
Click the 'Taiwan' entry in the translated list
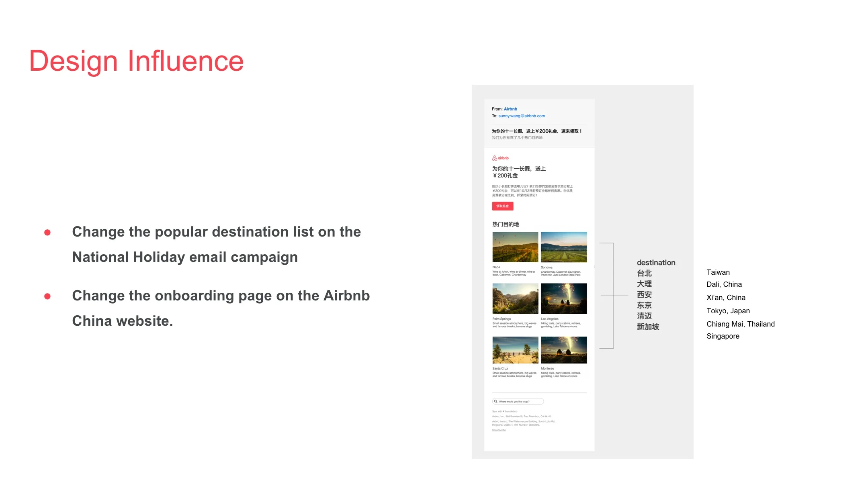(718, 272)
